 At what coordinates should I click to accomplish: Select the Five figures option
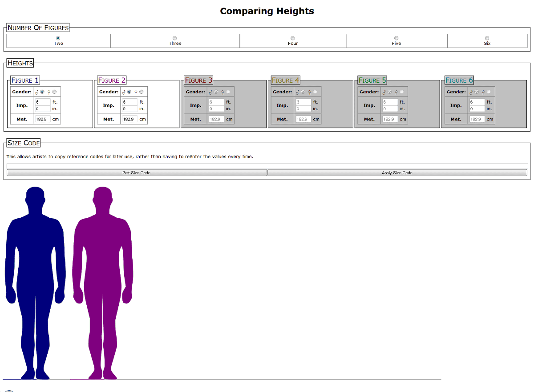pos(396,38)
